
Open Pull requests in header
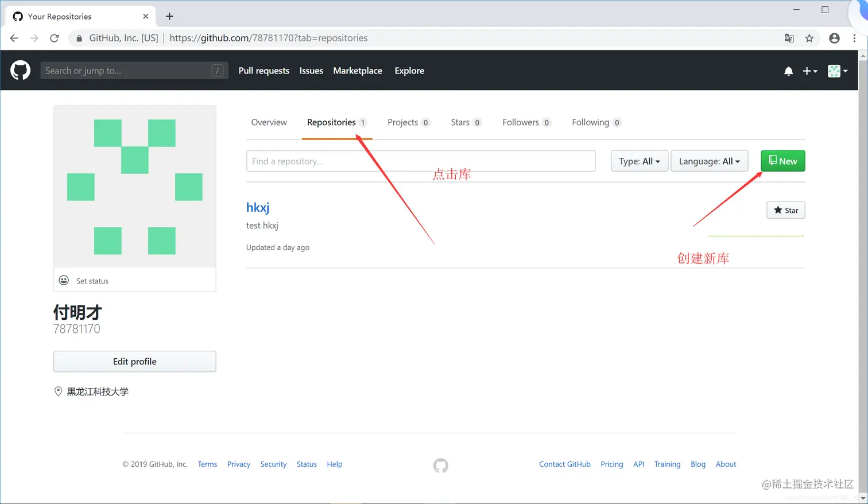point(263,71)
